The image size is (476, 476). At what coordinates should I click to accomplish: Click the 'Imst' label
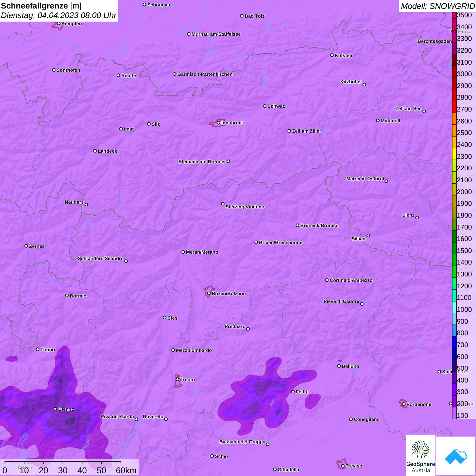tap(129, 129)
